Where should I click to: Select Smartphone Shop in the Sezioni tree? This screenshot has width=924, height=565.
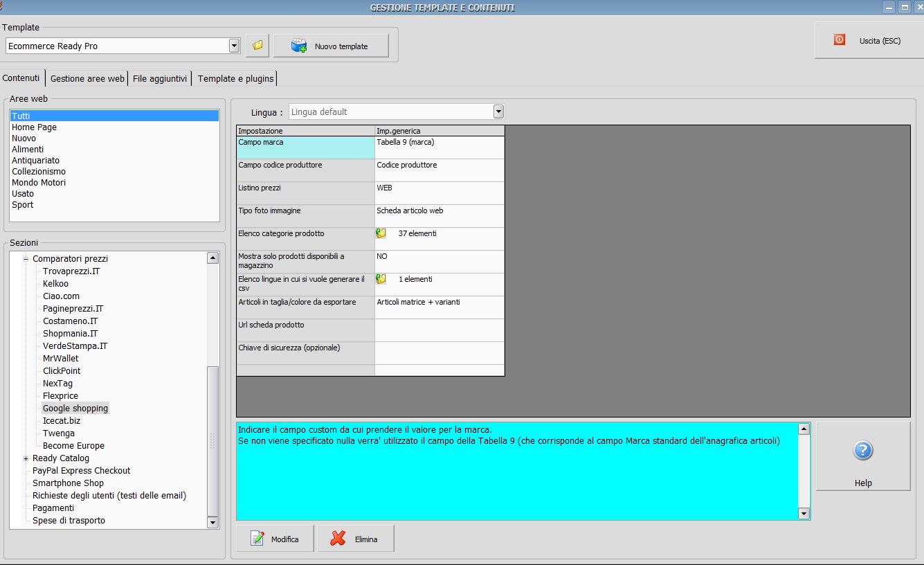coord(68,483)
